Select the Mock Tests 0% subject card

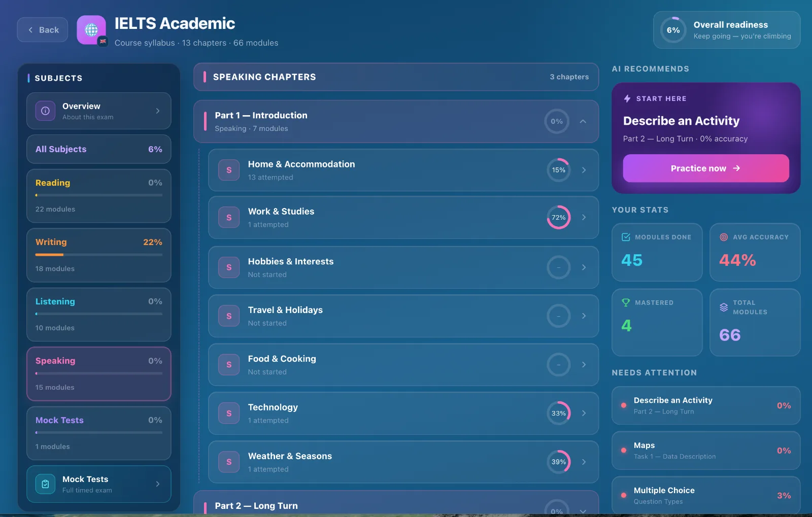pyautogui.click(x=99, y=433)
